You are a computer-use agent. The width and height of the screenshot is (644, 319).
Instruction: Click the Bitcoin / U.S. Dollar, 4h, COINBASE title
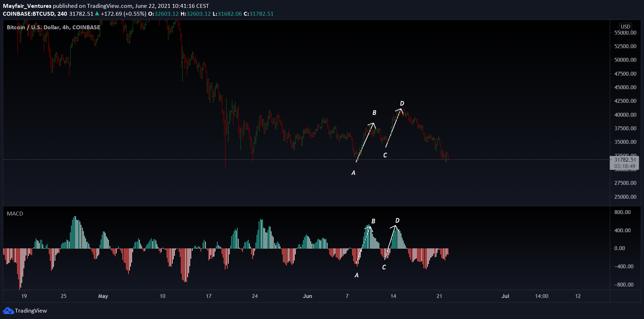click(54, 27)
